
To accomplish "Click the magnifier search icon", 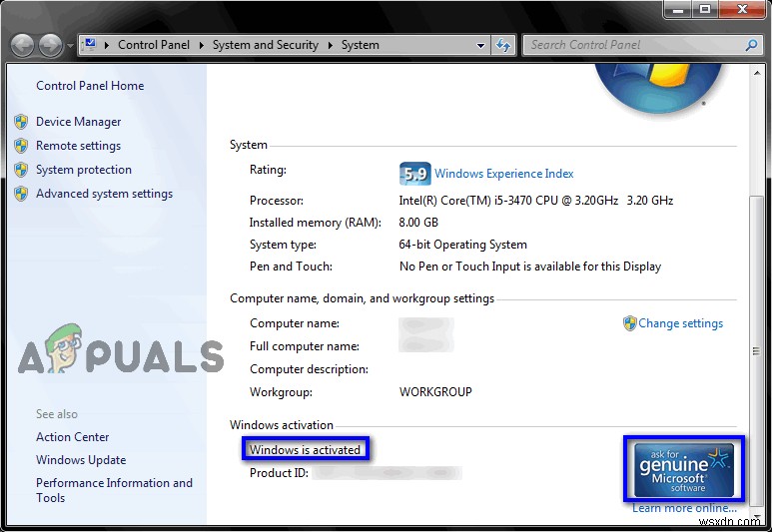I will coord(751,45).
